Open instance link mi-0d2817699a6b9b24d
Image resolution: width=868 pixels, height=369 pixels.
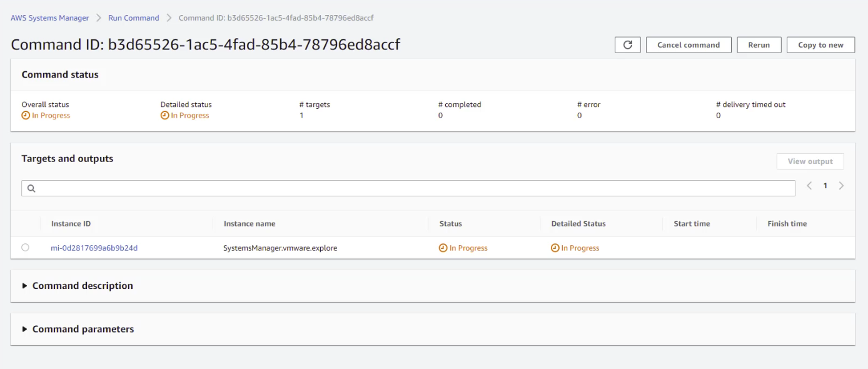[x=95, y=248]
